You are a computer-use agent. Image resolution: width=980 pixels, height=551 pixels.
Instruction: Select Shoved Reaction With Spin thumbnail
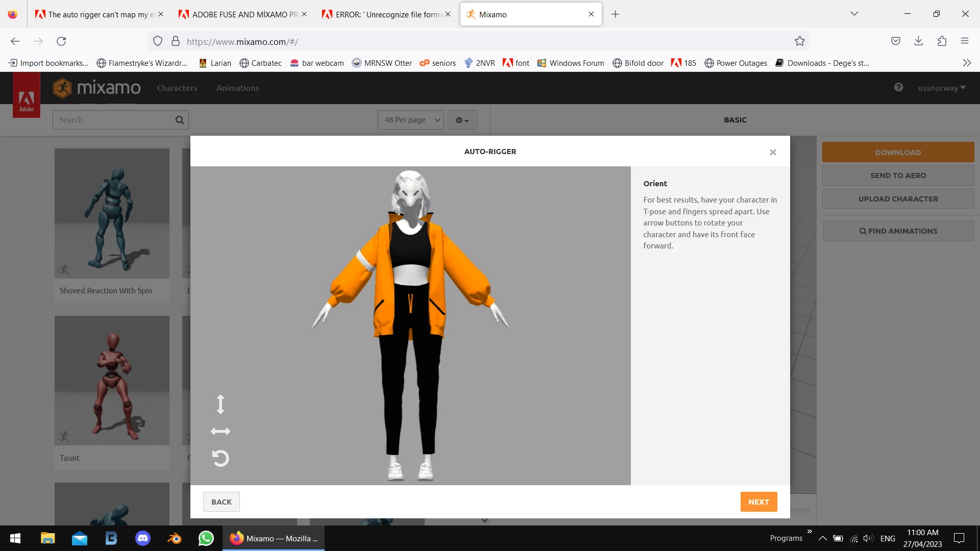tap(112, 213)
